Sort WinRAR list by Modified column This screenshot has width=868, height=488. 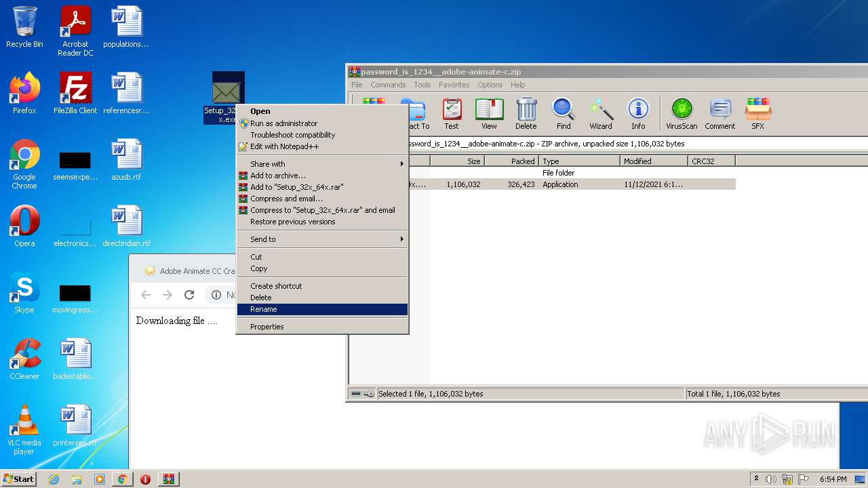[654, 161]
